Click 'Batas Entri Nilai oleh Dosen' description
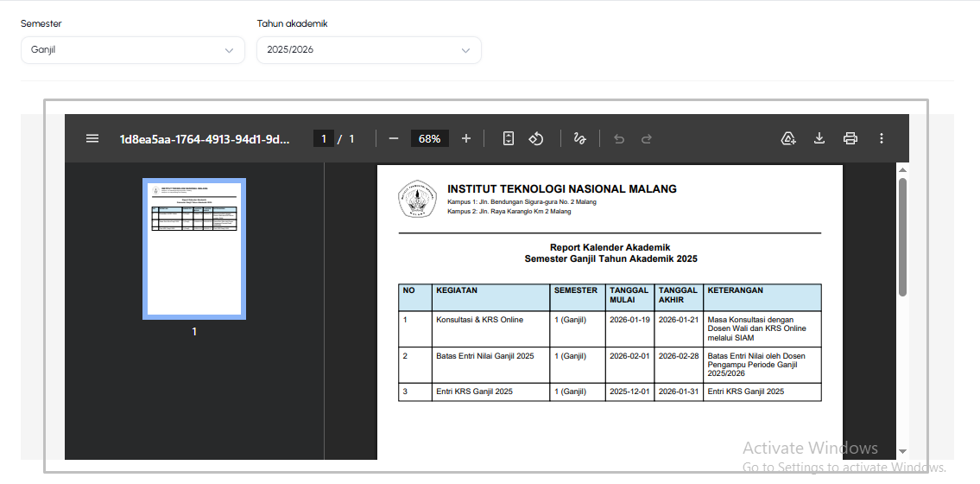 (762, 366)
